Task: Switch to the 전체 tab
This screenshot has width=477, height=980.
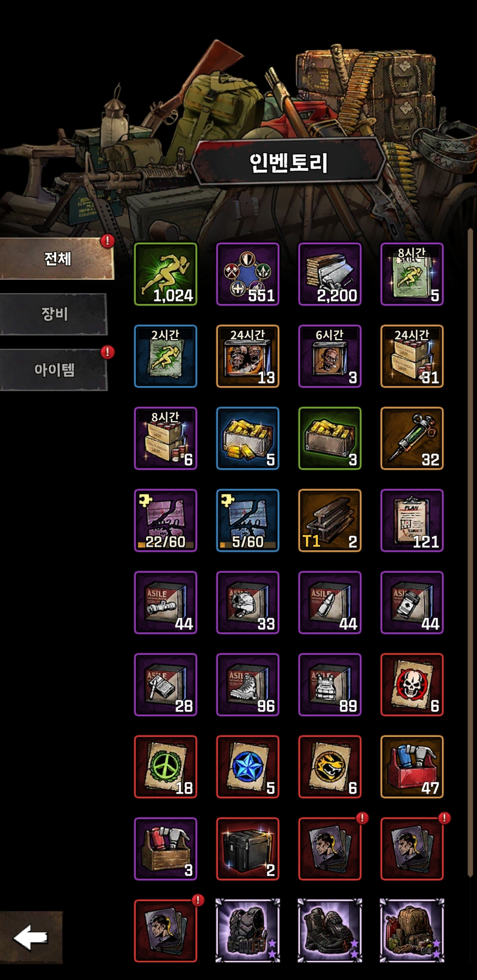Action: [57, 258]
